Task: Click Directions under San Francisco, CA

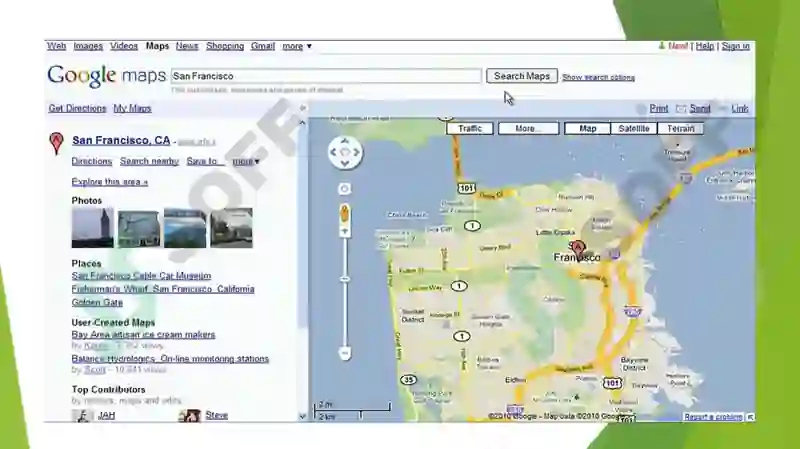Action: click(91, 161)
